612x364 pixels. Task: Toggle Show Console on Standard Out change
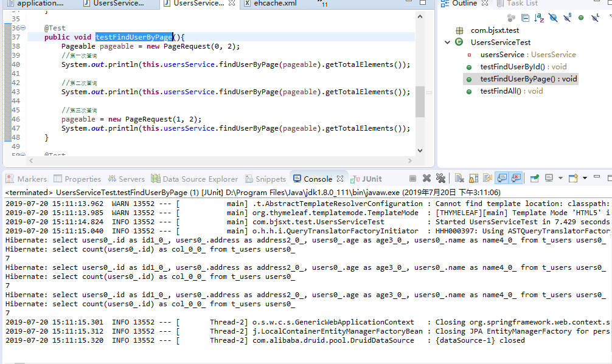point(502,179)
